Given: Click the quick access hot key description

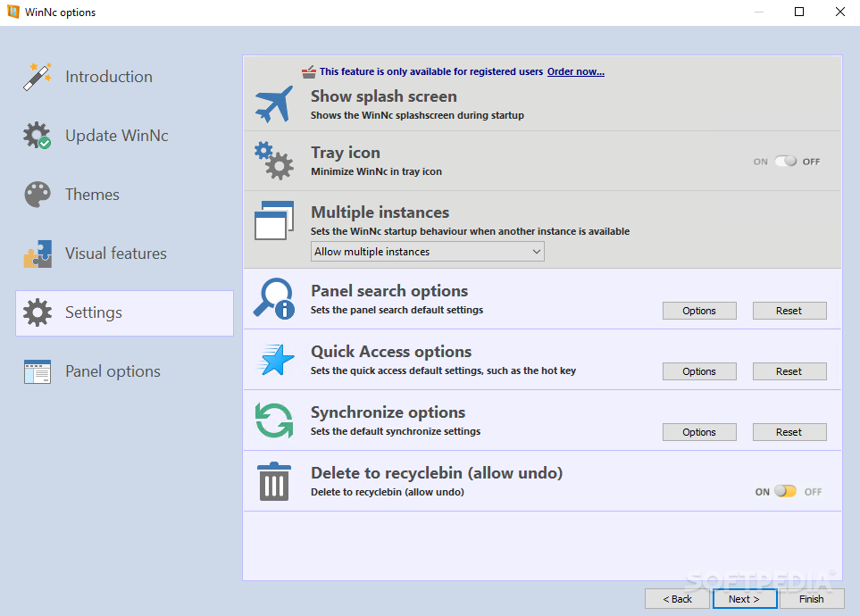Looking at the screenshot, I should (x=443, y=371).
